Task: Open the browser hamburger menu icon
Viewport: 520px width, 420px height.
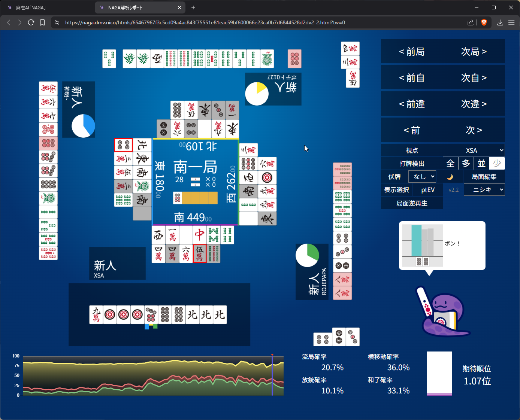Action: (511, 22)
